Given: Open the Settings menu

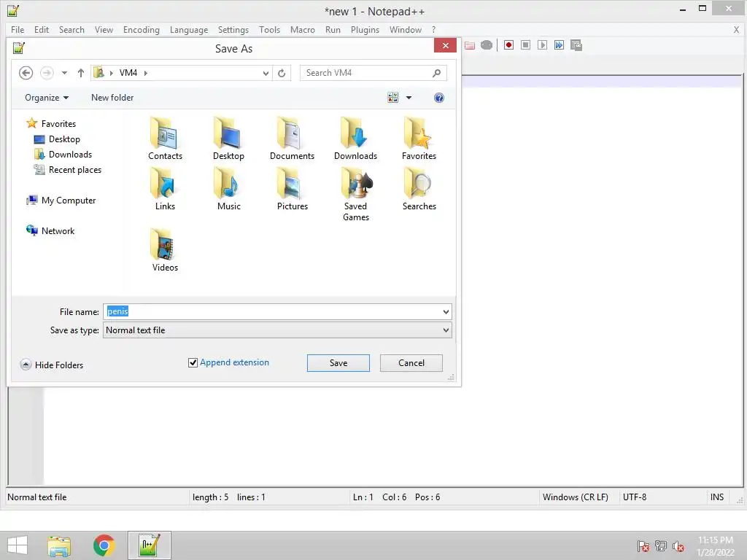Looking at the screenshot, I should pyautogui.click(x=233, y=29).
